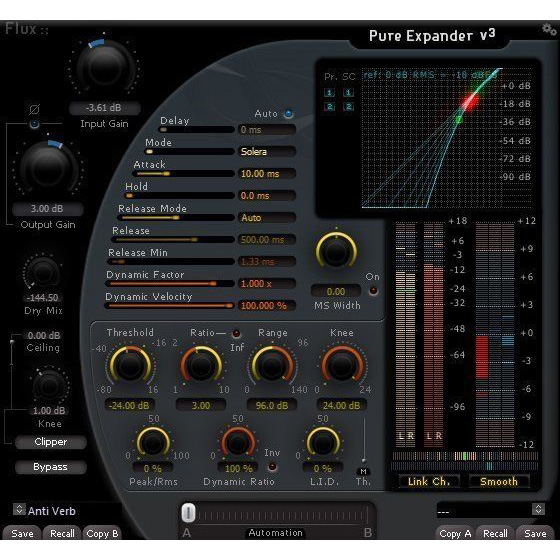This screenshot has width=560, height=560.
Task: Toggle SC channel 1 box
Action: coord(348,92)
